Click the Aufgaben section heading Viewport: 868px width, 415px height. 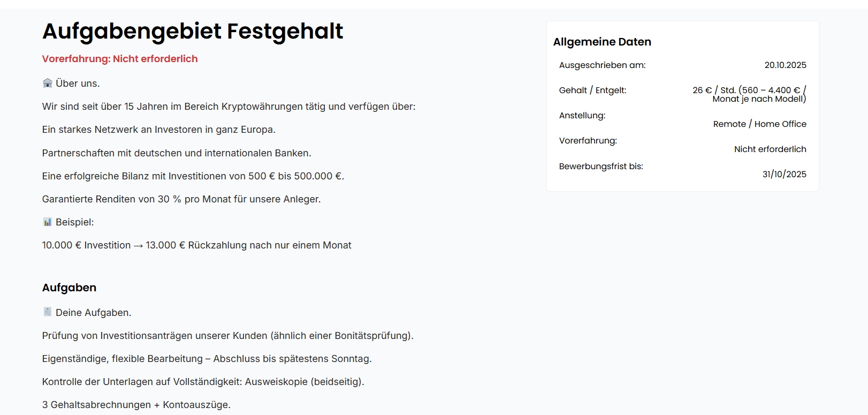click(70, 288)
